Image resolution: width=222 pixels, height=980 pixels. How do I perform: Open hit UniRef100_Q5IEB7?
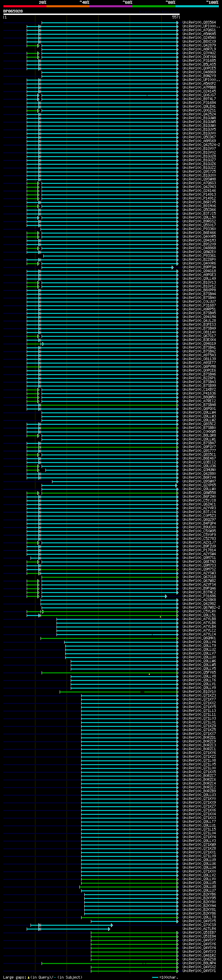(199, 932)
